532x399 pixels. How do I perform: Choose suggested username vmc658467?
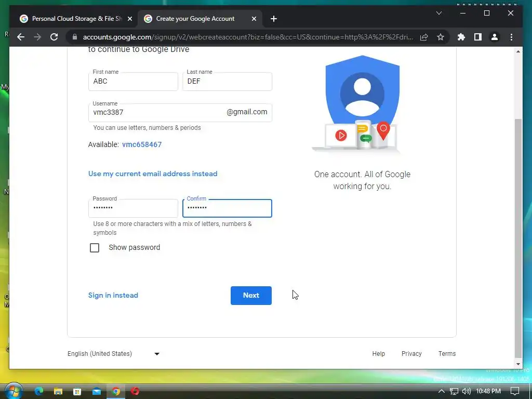point(142,144)
